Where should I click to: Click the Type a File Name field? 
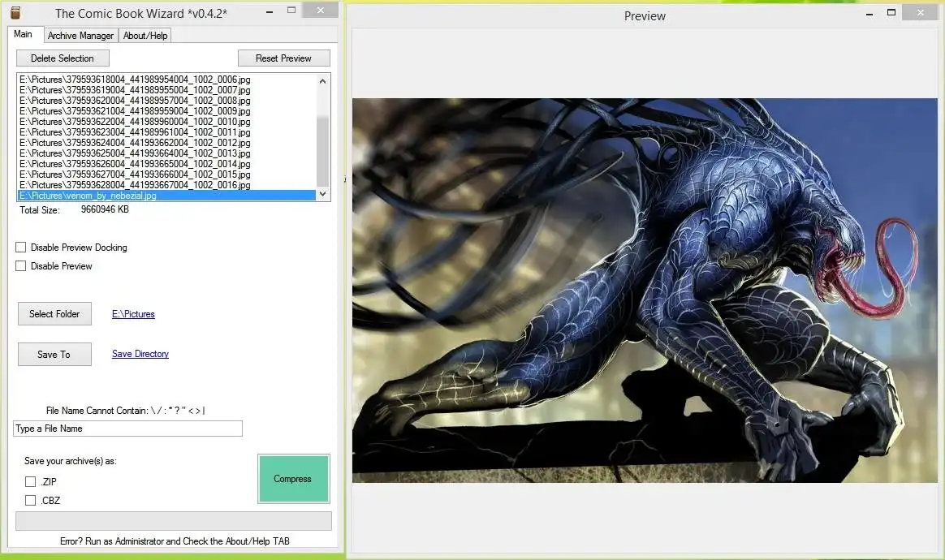[x=127, y=429]
